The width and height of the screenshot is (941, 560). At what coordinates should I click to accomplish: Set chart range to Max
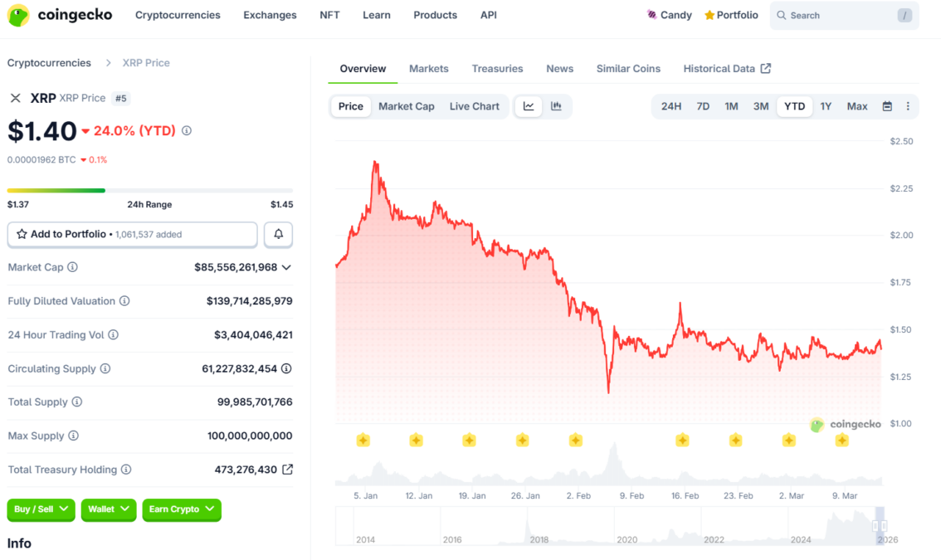[x=857, y=106]
